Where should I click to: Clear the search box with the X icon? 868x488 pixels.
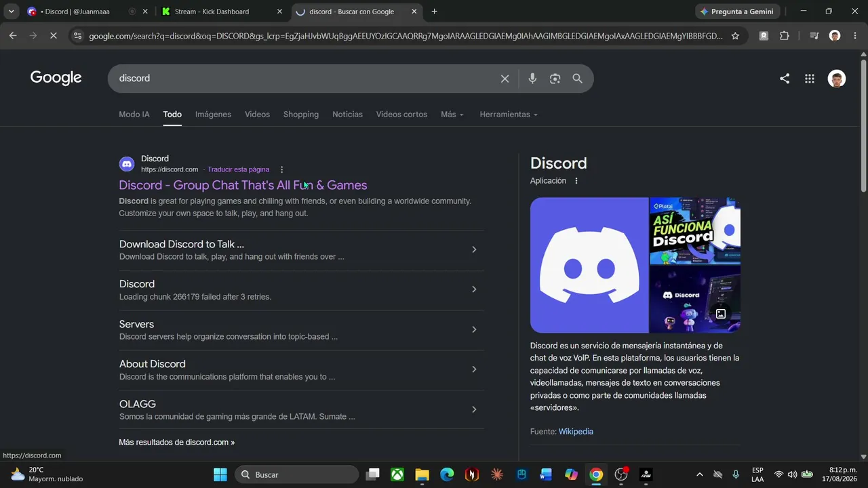505,79
